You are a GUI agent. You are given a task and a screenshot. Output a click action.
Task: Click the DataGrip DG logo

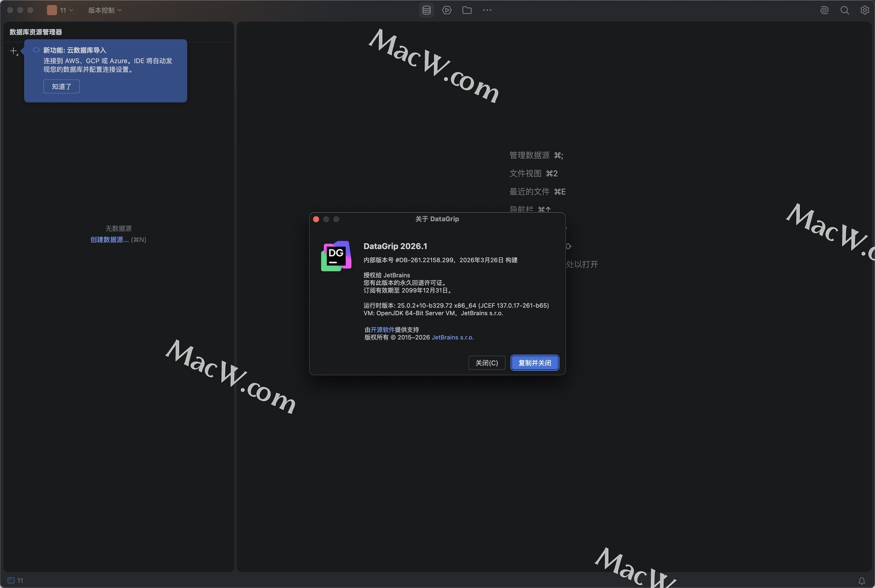[x=336, y=256]
